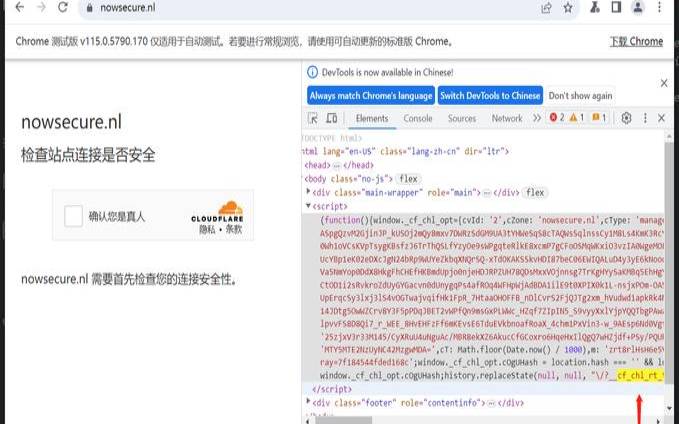The image size is (679, 424).
Task: Share this page icon in address bar
Action: (546, 8)
